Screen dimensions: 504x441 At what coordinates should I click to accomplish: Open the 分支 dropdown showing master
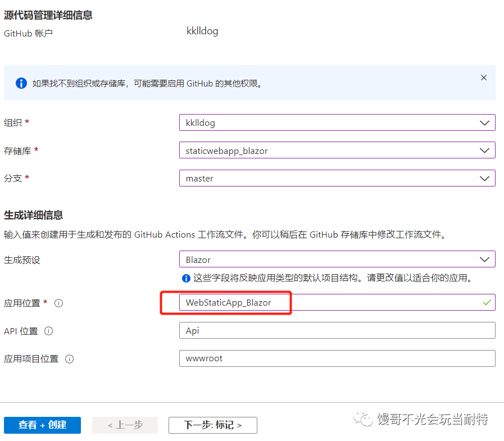point(337,178)
